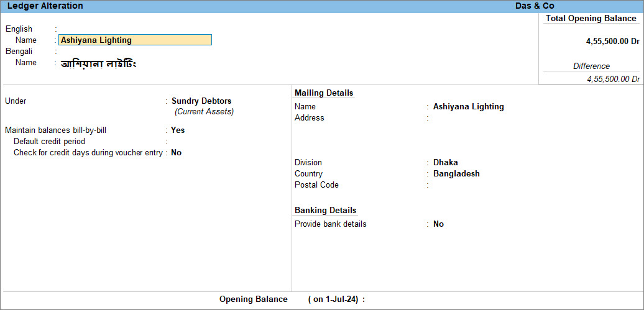Toggle 'Maintain balances bill-by-bill' Yes value

pos(178,130)
